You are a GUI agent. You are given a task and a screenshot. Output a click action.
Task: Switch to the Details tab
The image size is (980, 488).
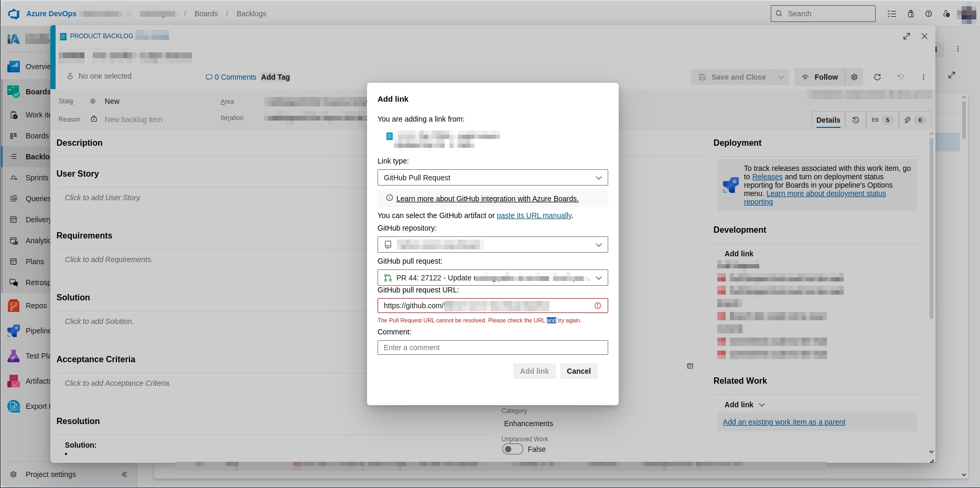coord(828,120)
